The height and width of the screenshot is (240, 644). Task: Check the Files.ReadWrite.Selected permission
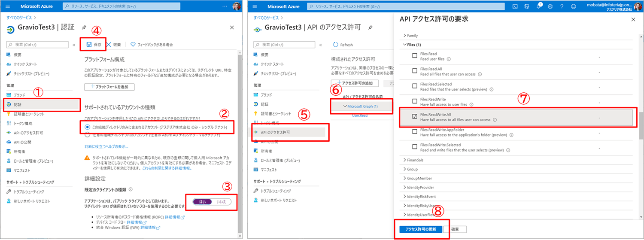pyautogui.click(x=415, y=146)
